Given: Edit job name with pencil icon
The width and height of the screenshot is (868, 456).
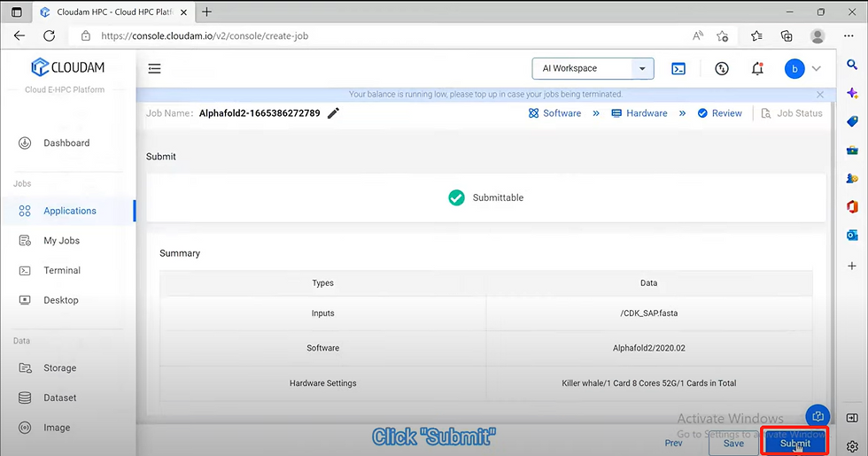Looking at the screenshot, I should (x=333, y=113).
